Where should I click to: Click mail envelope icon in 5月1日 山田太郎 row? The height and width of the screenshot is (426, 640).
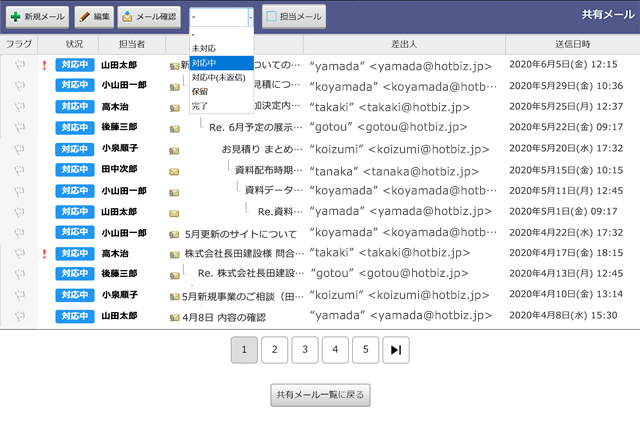pos(174,213)
